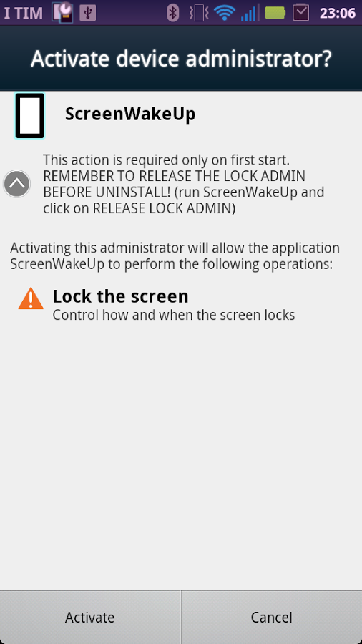This screenshot has width=362, height=644.
Task: Collapse description with the up chevron
Action: 17,184
